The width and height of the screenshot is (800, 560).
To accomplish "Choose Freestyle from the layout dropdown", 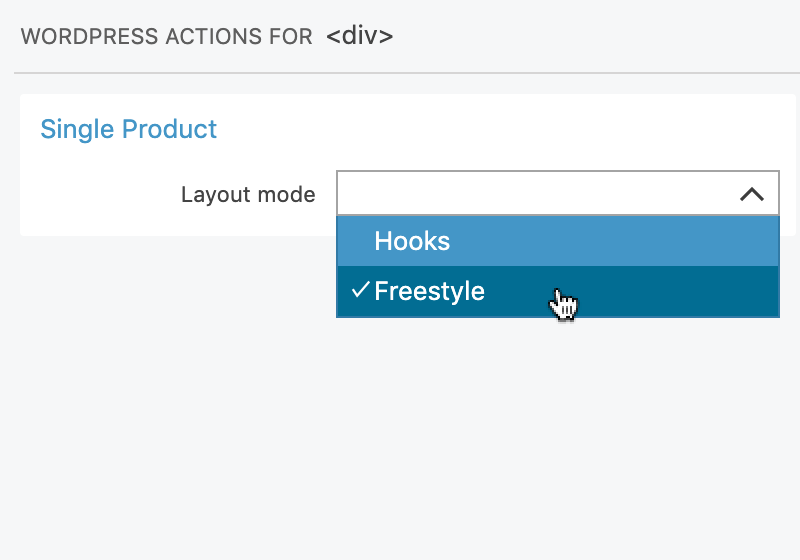I will (x=558, y=291).
